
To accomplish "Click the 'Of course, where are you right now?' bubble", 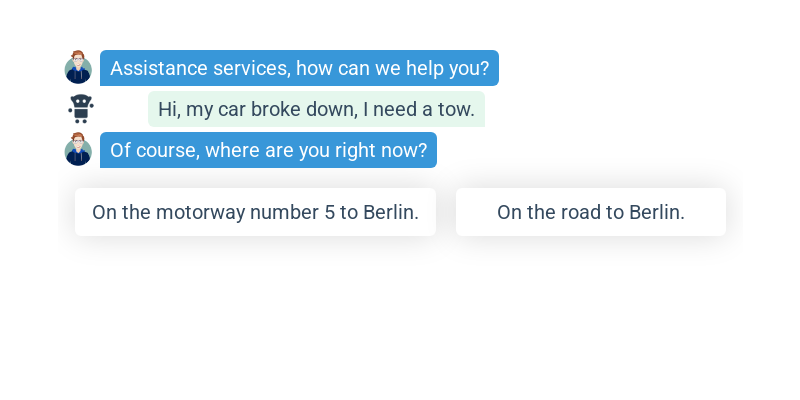I will tap(268, 150).
